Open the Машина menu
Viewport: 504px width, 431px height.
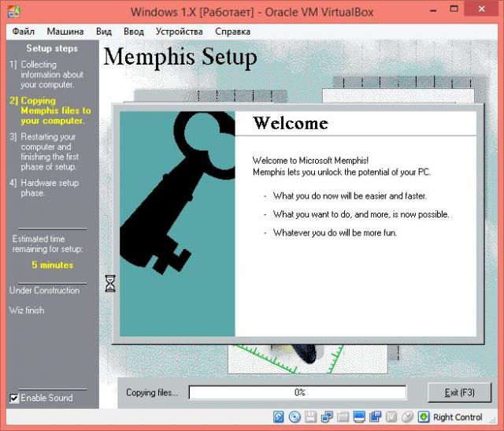[x=65, y=32]
